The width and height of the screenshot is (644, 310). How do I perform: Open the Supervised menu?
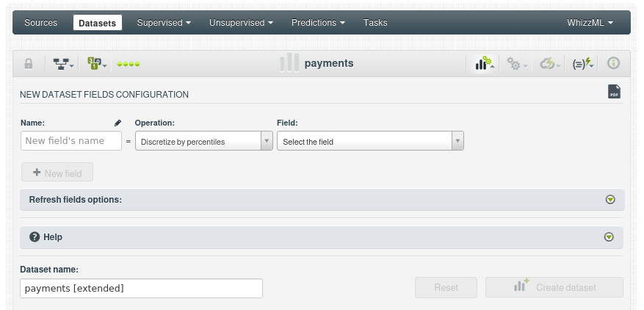[x=163, y=23]
